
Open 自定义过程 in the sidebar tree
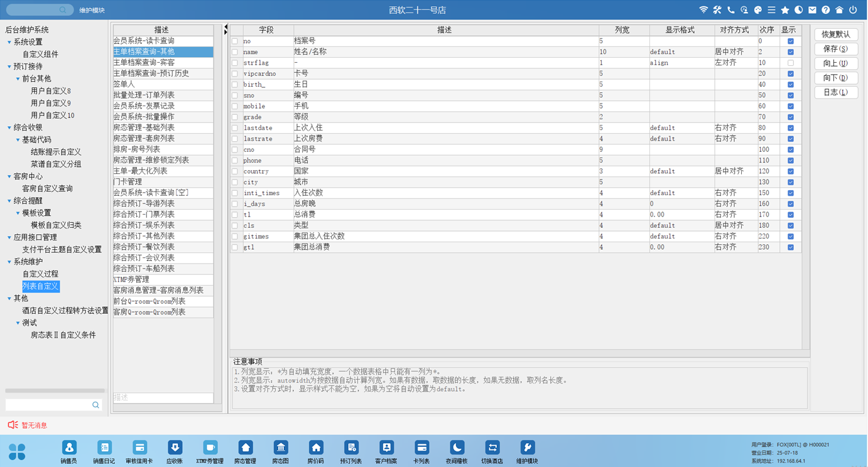40,274
